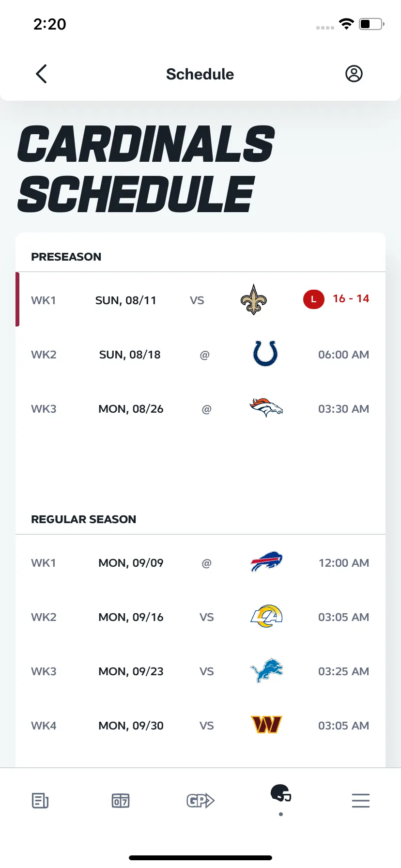Tap the Colts horseshoe logo
401x868 pixels.
tap(265, 354)
